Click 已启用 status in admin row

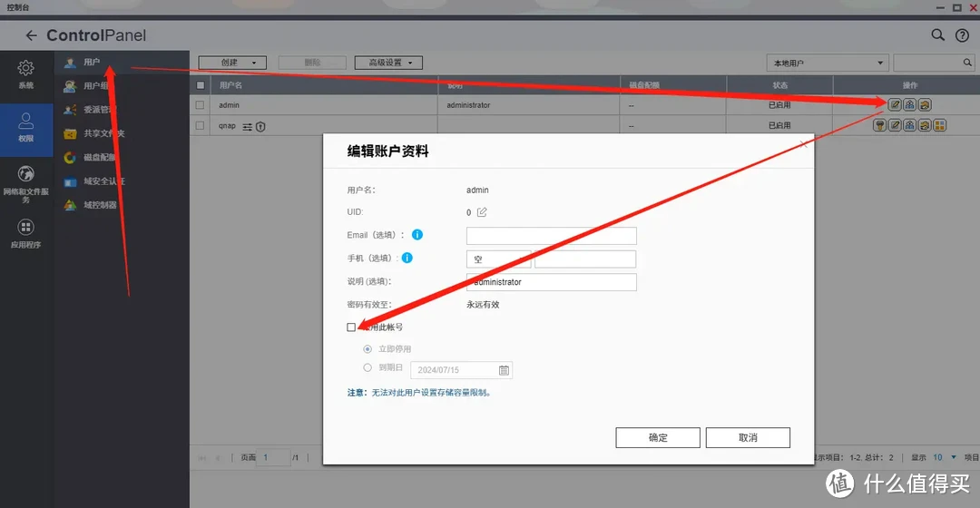[779, 105]
